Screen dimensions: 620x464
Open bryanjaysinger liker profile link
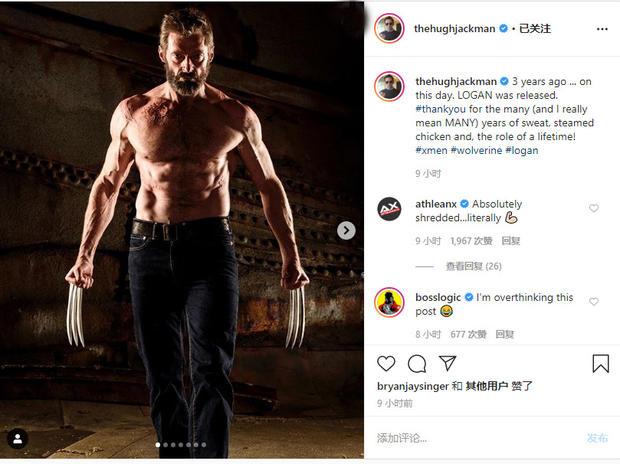tap(413, 386)
